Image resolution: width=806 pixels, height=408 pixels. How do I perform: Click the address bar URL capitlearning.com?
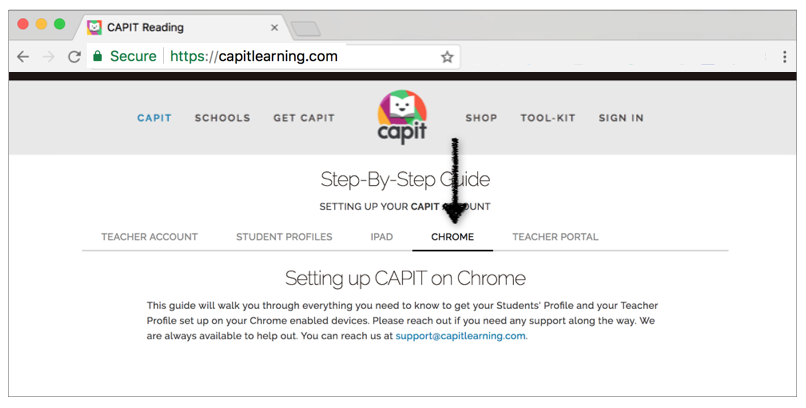tap(254, 56)
